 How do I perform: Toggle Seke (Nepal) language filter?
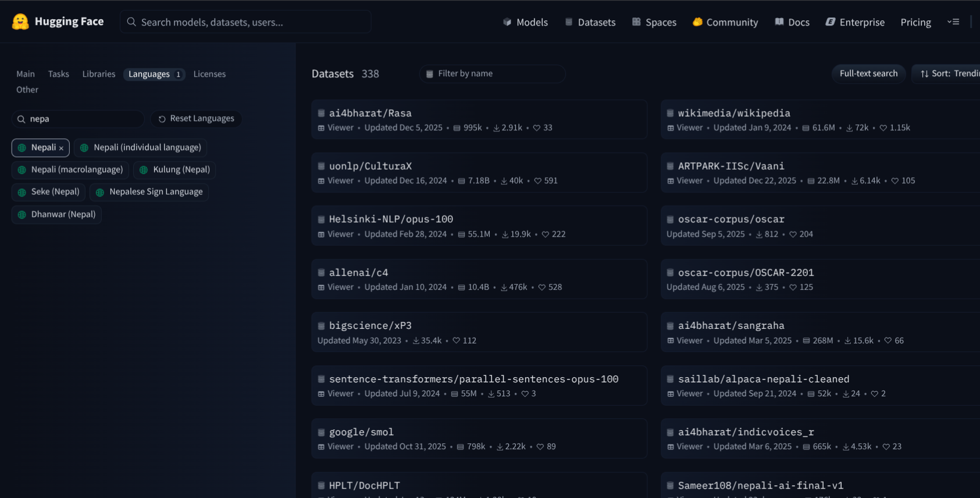click(49, 192)
